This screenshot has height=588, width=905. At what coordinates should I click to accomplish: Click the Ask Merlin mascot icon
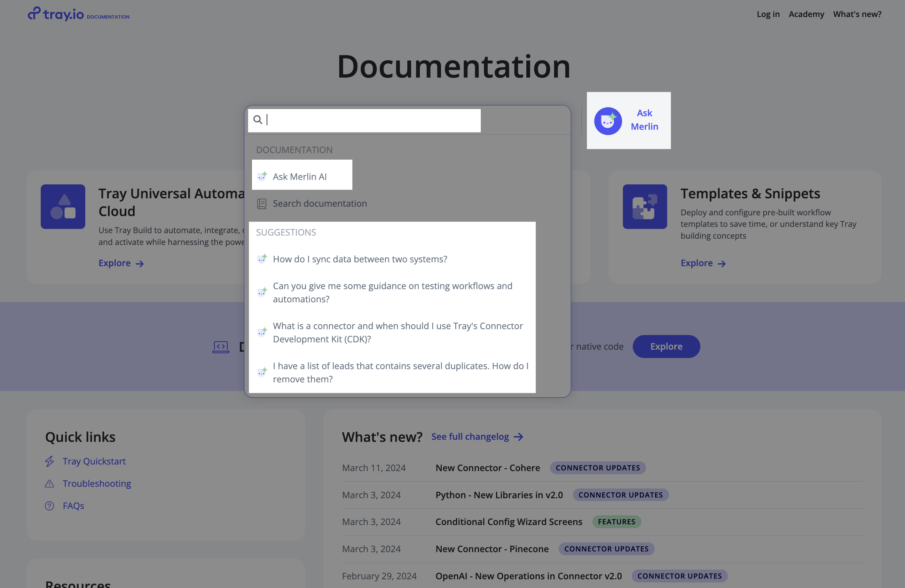[608, 121]
